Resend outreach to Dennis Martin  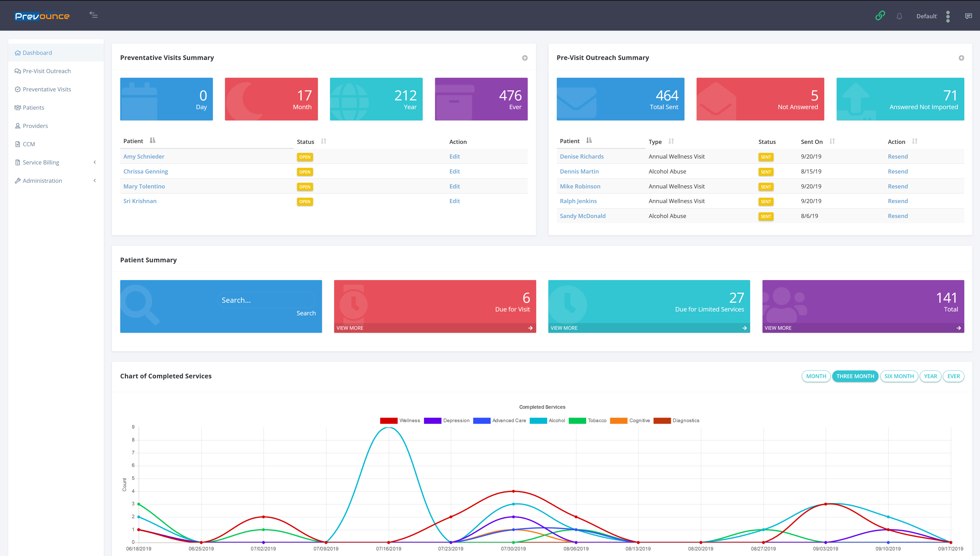point(898,171)
